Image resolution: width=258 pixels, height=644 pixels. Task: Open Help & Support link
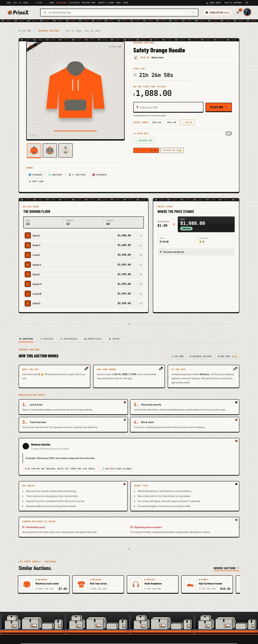coord(233,3)
